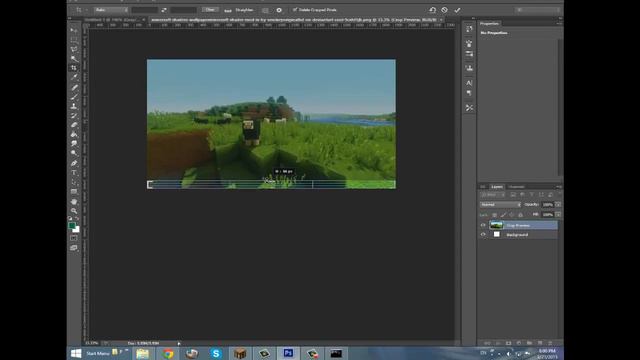Toggle Quick Mask mode
The image size is (640, 360).
(74, 238)
